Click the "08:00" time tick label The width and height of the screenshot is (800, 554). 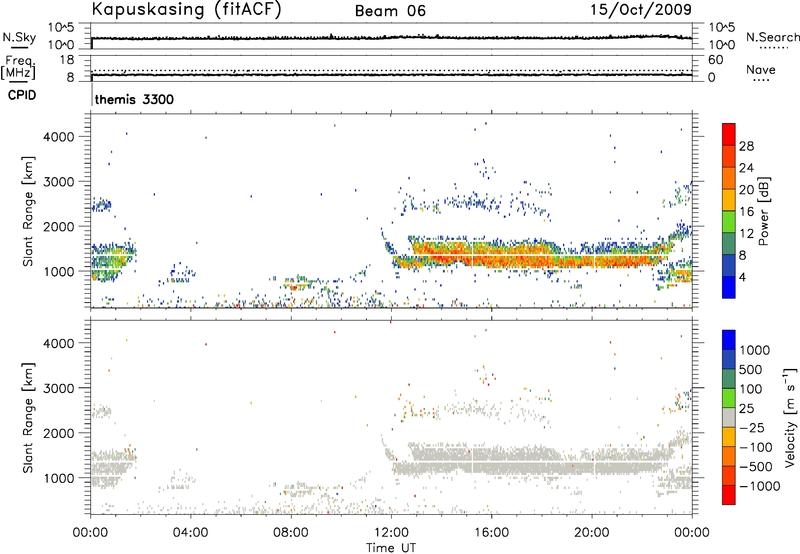pyautogui.click(x=291, y=533)
